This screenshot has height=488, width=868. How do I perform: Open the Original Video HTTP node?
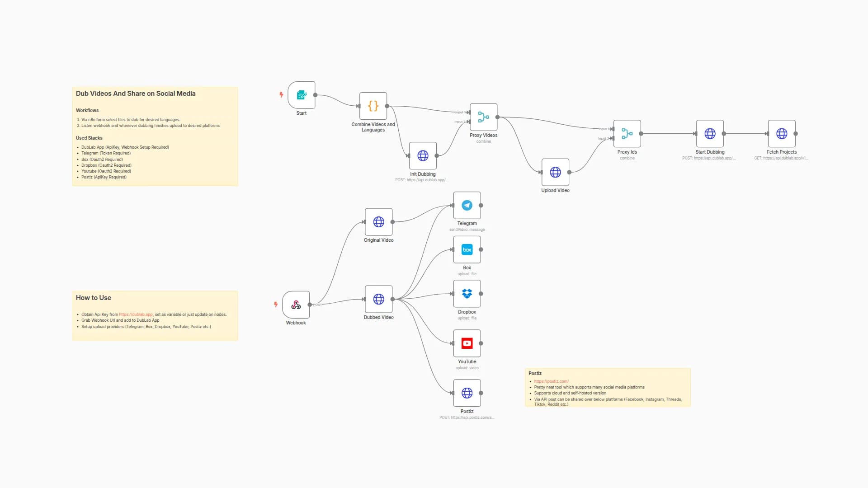[379, 222]
